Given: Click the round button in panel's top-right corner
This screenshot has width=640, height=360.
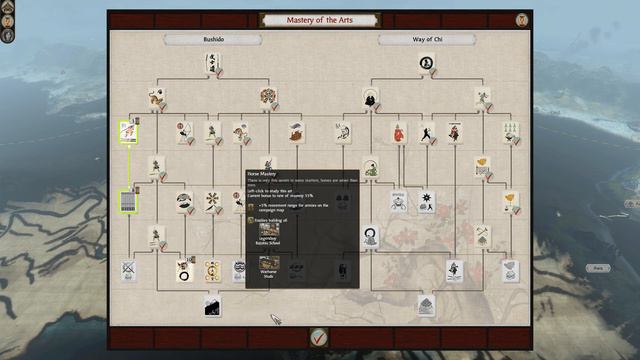Looking at the screenshot, I should click(522, 20).
